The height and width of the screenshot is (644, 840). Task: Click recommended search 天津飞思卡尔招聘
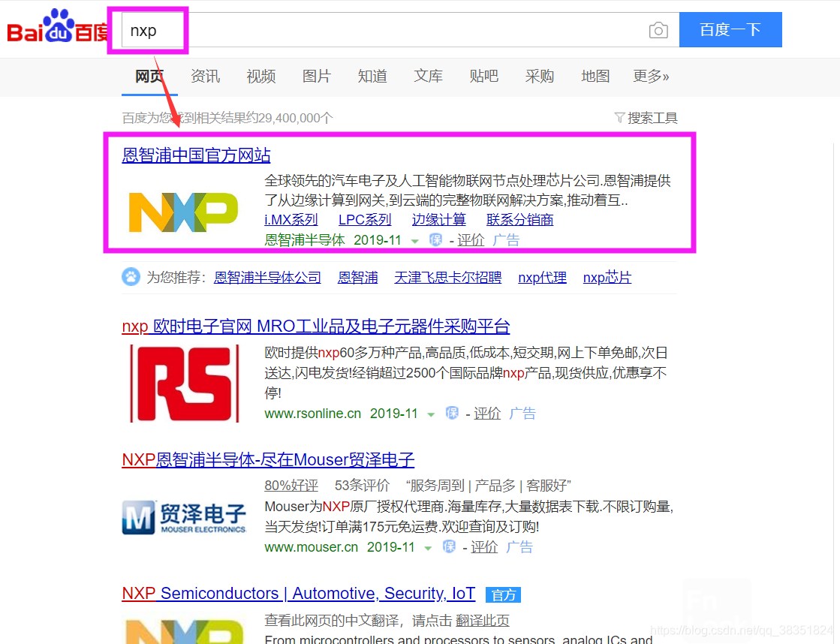tap(448, 278)
